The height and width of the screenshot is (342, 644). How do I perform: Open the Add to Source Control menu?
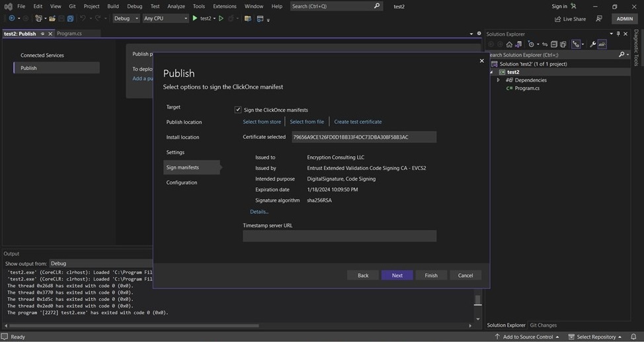528,337
